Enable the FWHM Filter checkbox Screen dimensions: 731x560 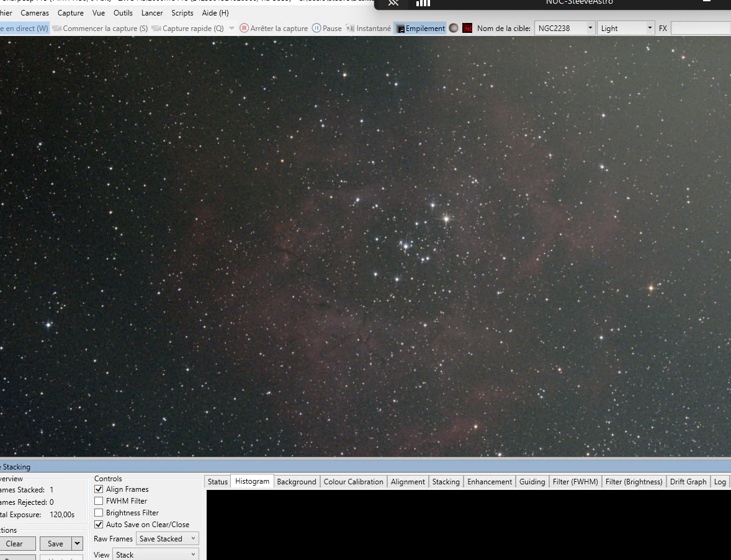coord(99,501)
